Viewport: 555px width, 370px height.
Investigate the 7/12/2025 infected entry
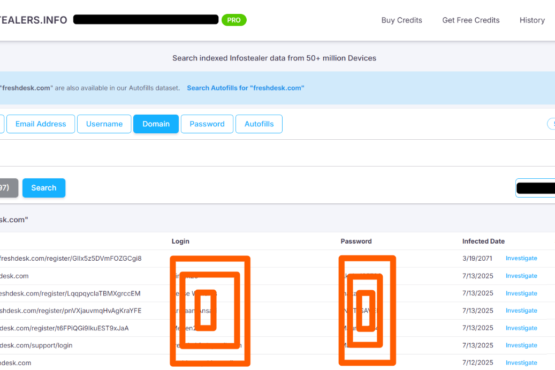[521, 363]
